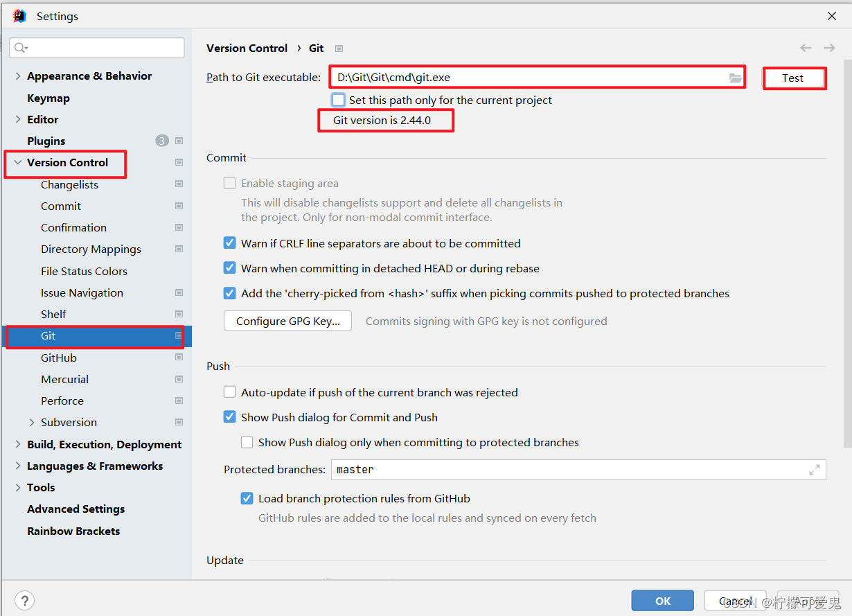Expand the Editor section
The width and height of the screenshot is (852, 616).
pos(18,119)
